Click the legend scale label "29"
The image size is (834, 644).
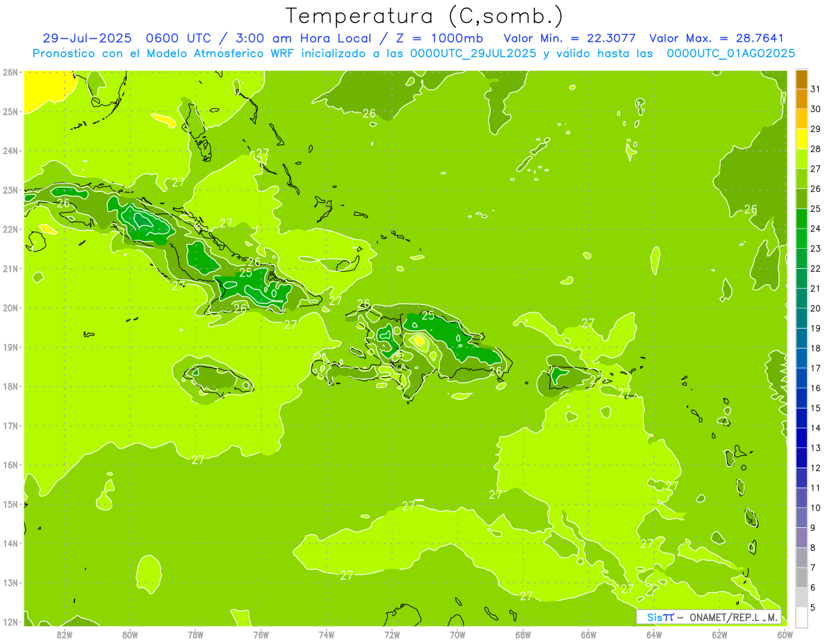(815, 129)
